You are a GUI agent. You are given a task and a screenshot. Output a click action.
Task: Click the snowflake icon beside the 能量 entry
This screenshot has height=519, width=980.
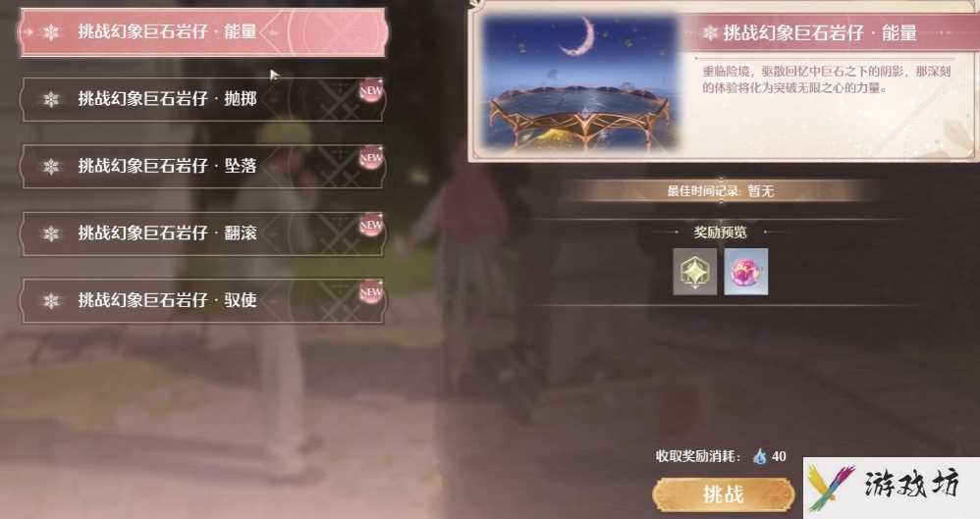coord(51,31)
